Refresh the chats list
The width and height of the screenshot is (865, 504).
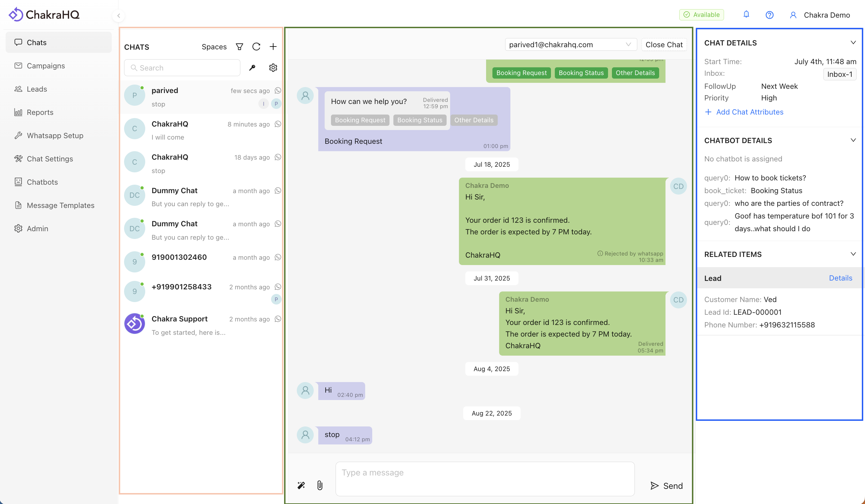coord(256,47)
